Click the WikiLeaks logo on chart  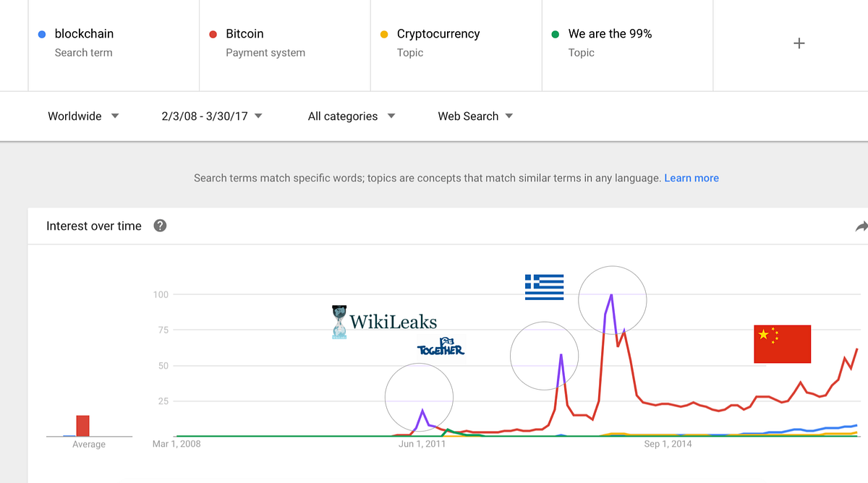pos(384,322)
